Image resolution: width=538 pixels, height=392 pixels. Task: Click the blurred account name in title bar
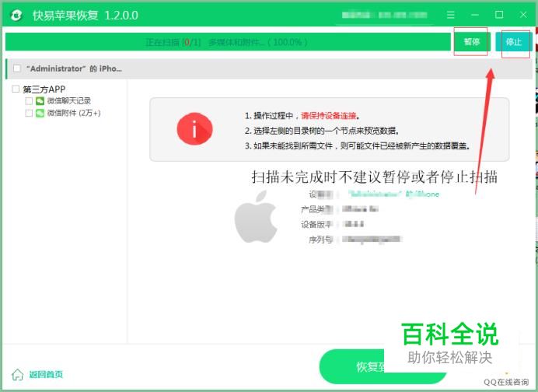pyautogui.click(x=384, y=15)
